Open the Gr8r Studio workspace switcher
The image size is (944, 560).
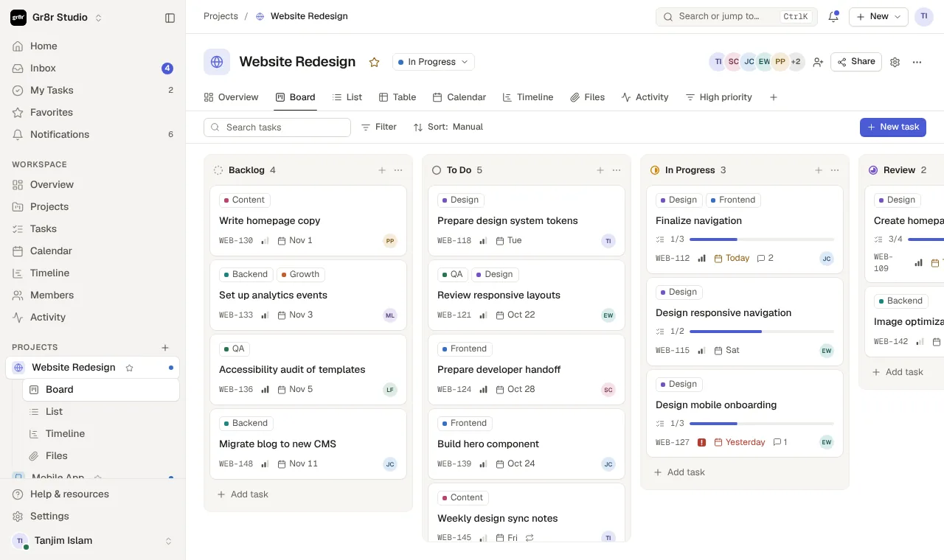coord(57,18)
